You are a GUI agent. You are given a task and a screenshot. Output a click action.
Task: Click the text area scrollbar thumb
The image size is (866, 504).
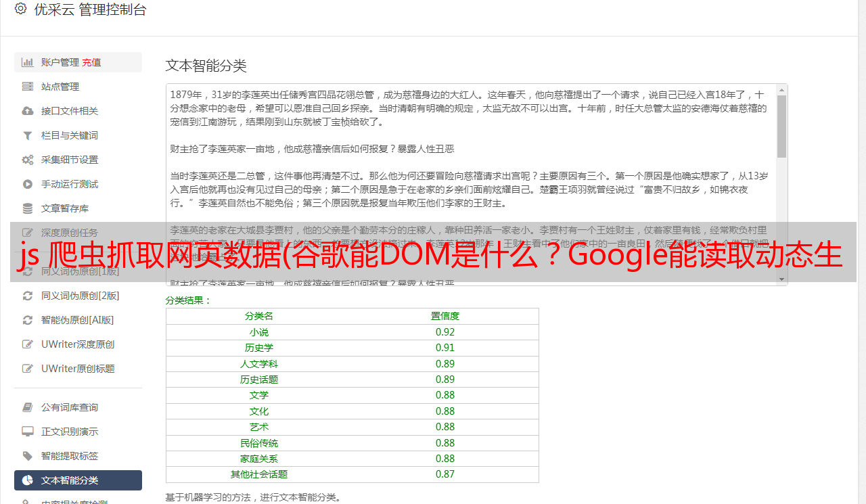point(781,127)
